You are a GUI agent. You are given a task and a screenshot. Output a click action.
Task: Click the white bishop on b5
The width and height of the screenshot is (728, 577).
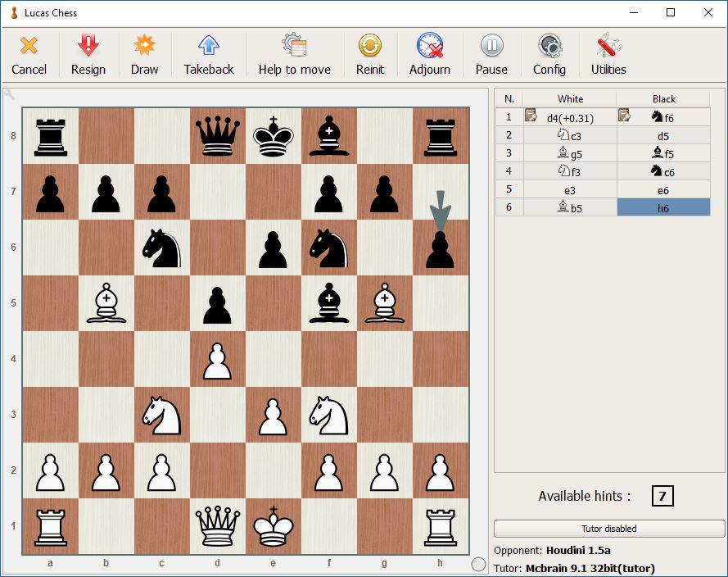(x=106, y=303)
